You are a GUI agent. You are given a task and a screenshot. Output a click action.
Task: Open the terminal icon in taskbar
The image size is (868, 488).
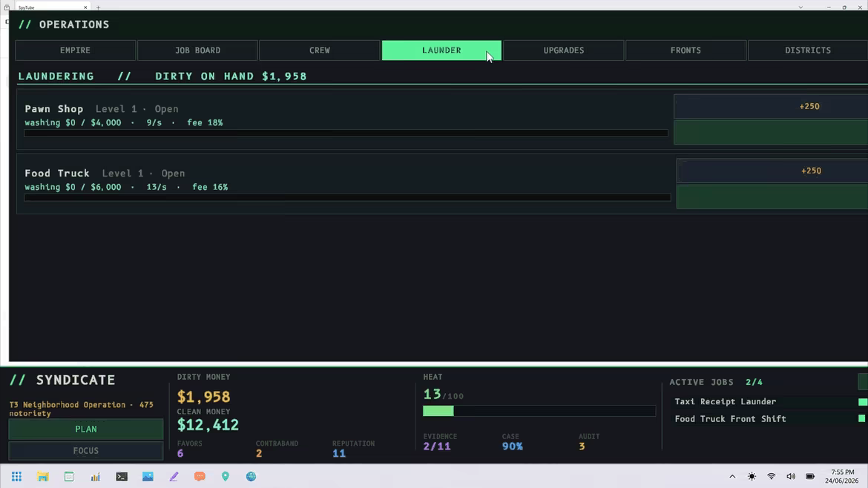point(122,476)
